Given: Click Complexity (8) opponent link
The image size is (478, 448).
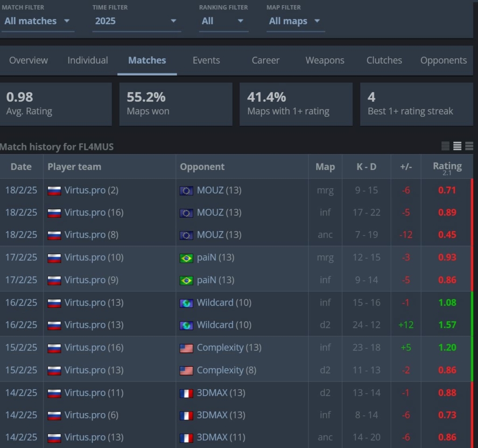Looking at the screenshot, I should click(226, 370).
